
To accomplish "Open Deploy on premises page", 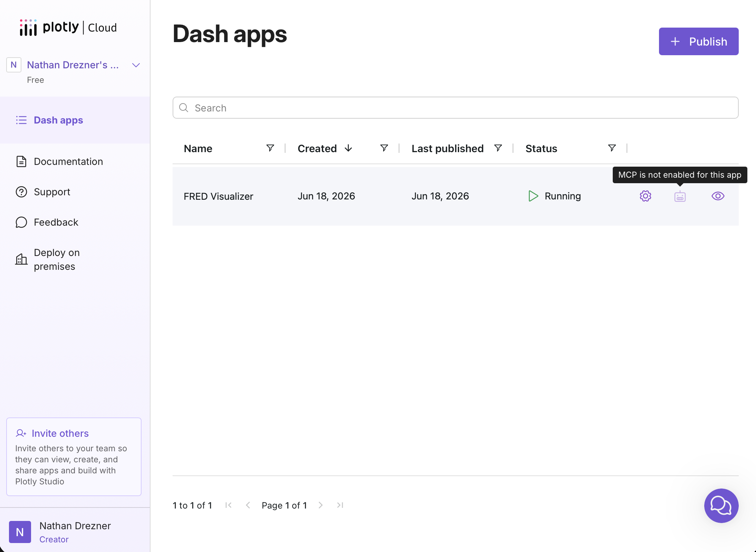I will click(x=57, y=259).
